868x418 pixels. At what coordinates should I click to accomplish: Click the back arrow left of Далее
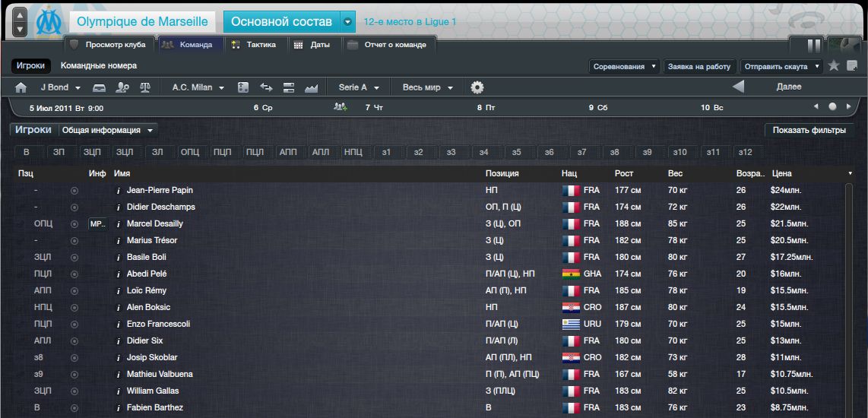pyautogui.click(x=738, y=87)
